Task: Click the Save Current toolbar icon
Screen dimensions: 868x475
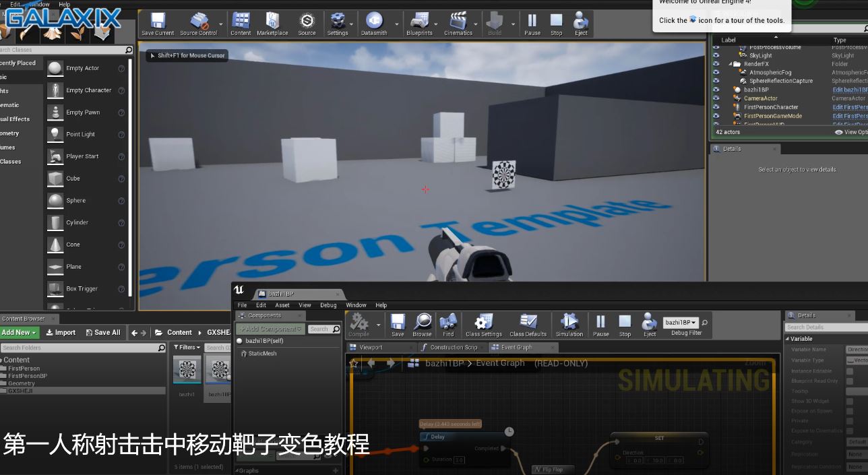Action: coord(157,22)
